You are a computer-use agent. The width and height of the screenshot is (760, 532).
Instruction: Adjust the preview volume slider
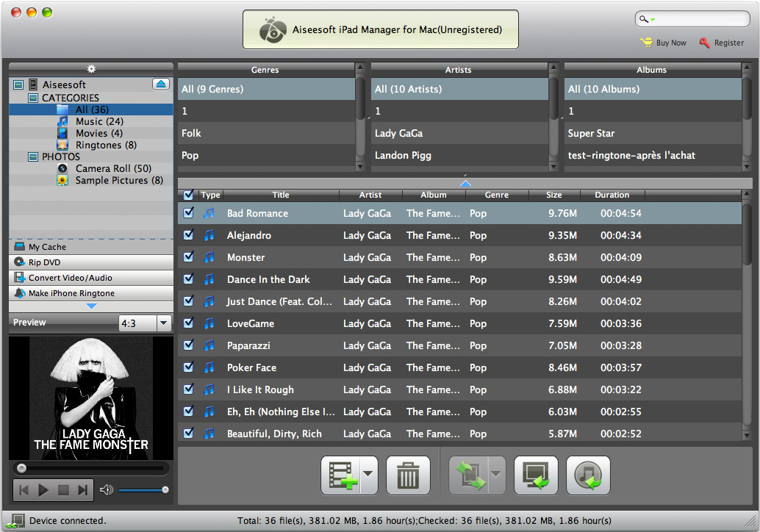point(143,490)
